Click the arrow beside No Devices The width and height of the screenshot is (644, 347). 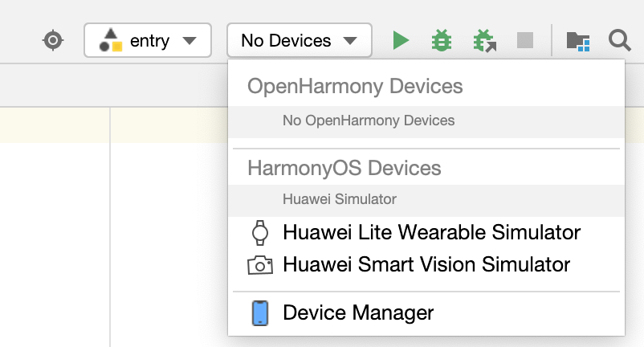pyautogui.click(x=350, y=41)
